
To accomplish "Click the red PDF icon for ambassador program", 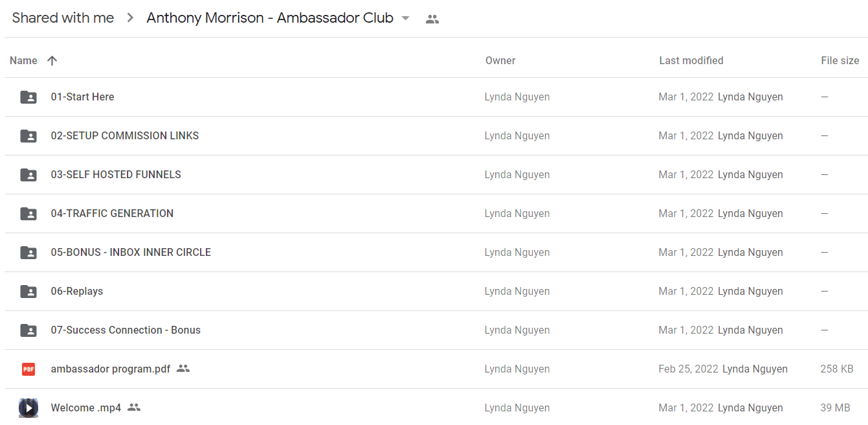I will pyautogui.click(x=28, y=369).
